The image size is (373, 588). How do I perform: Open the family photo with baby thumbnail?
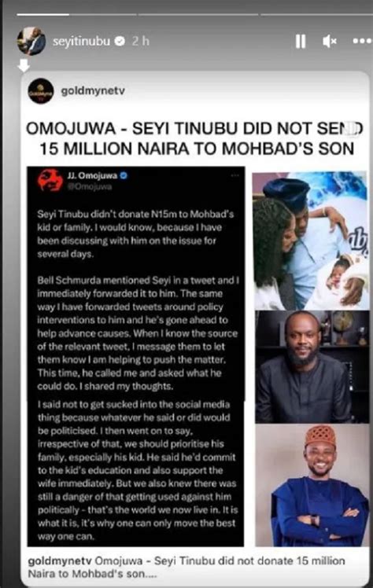pos(310,241)
